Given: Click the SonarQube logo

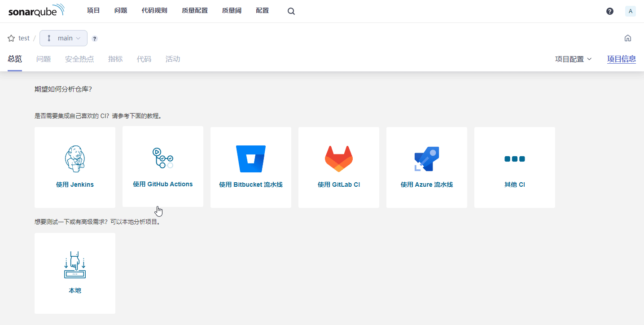Looking at the screenshot, I should click(x=37, y=11).
